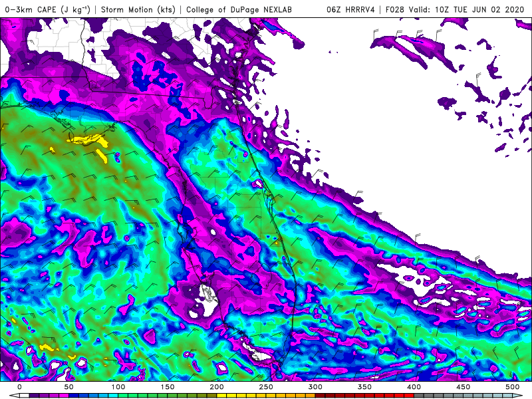
Task: Click the "150" color scale label
Action: pyautogui.click(x=168, y=387)
